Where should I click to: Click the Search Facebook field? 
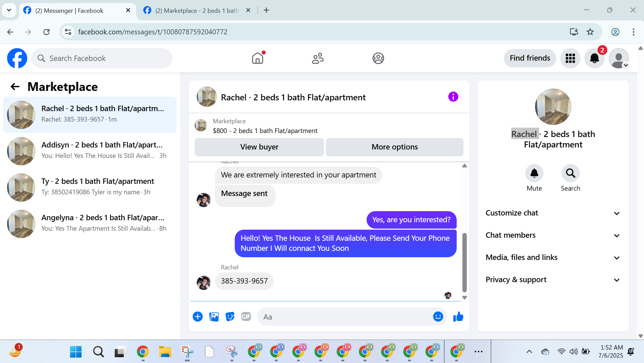tap(102, 58)
